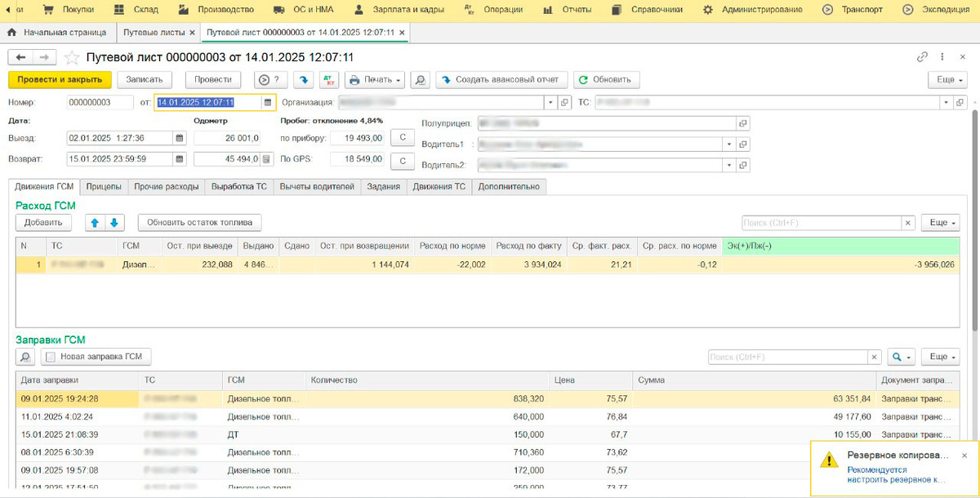The image size is (980, 498).
Task: Get link via chain icon
Action: coord(922,57)
